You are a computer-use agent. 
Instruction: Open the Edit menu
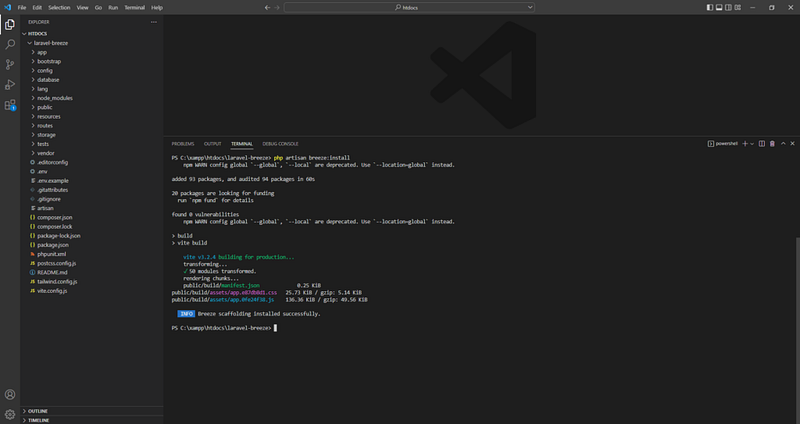(37, 7)
